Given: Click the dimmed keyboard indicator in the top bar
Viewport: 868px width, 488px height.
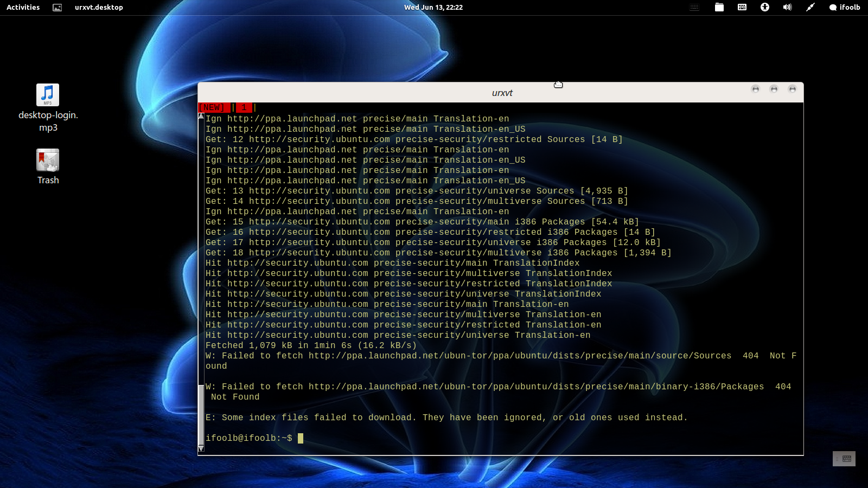Looking at the screenshot, I should (x=694, y=7).
